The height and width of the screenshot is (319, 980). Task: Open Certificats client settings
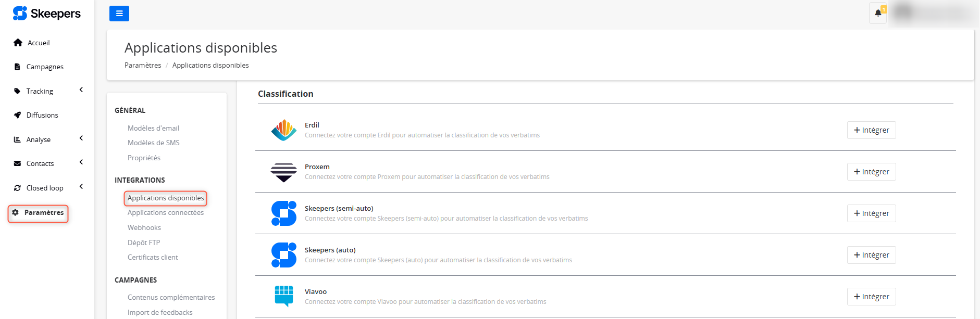tap(153, 257)
